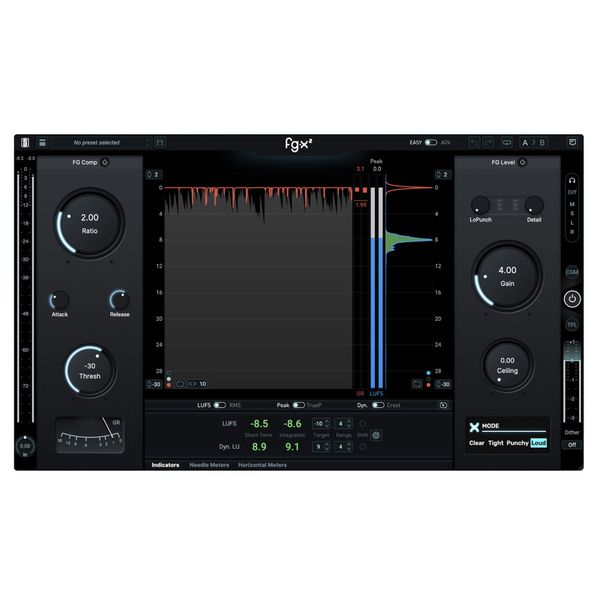Image resolution: width=600 pixels, height=600 pixels.
Task: Click the loop icon at graph bottom-right
Action: click(x=417, y=384)
